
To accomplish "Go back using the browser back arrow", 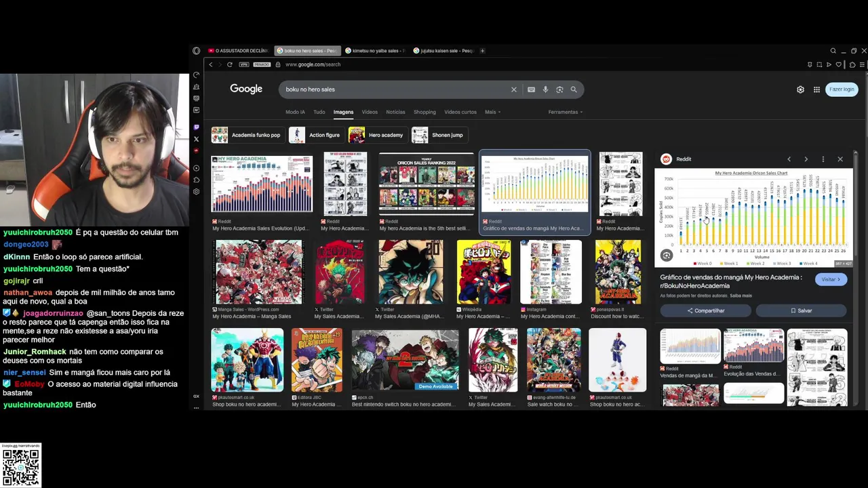I will coord(211,64).
